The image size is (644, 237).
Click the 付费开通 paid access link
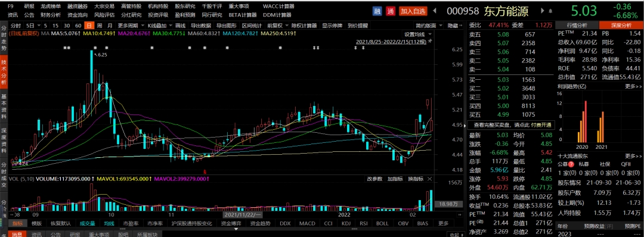pyautogui.click(x=541, y=124)
